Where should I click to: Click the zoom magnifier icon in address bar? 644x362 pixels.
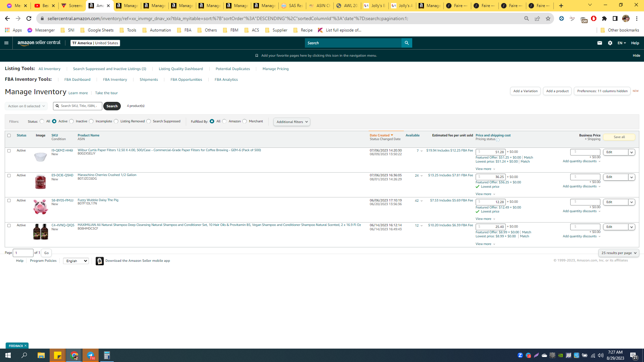pyautogui.click(x=527, y=18)
